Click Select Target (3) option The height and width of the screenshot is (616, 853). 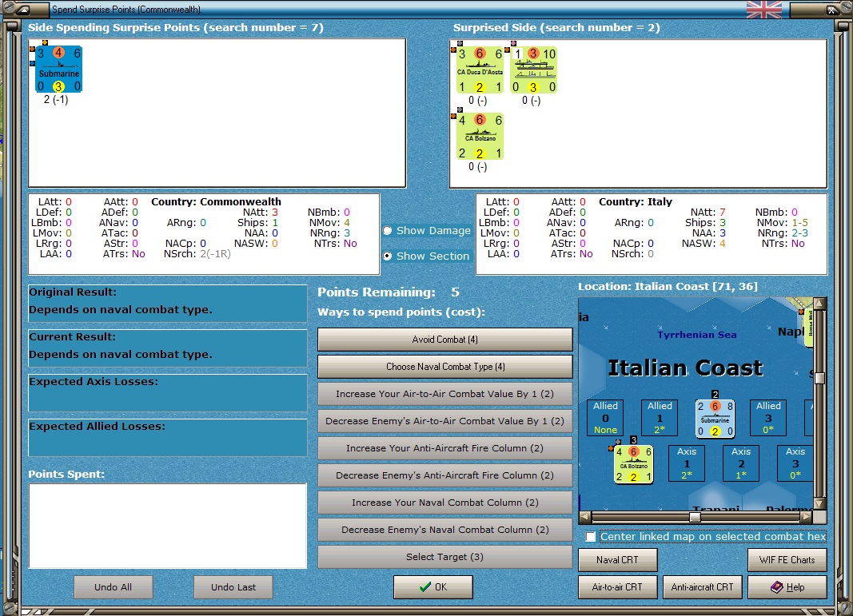click(x=445, y=557)
